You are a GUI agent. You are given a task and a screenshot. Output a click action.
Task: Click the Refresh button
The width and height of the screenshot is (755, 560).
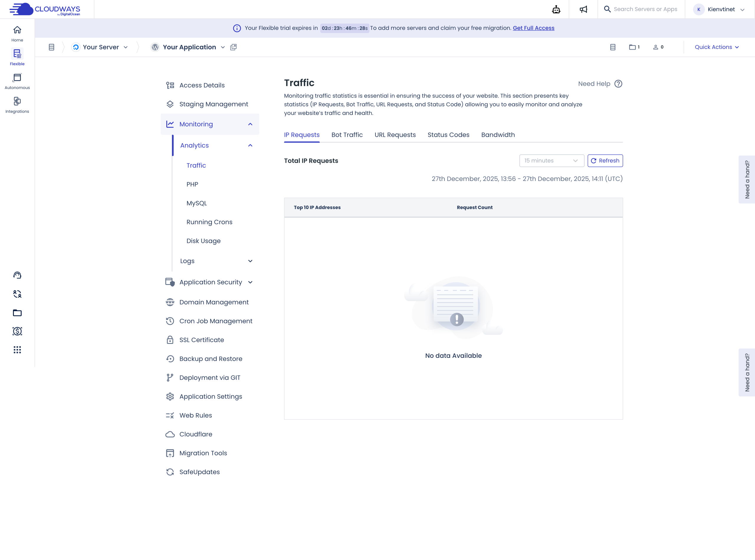(x=605, y=161)
